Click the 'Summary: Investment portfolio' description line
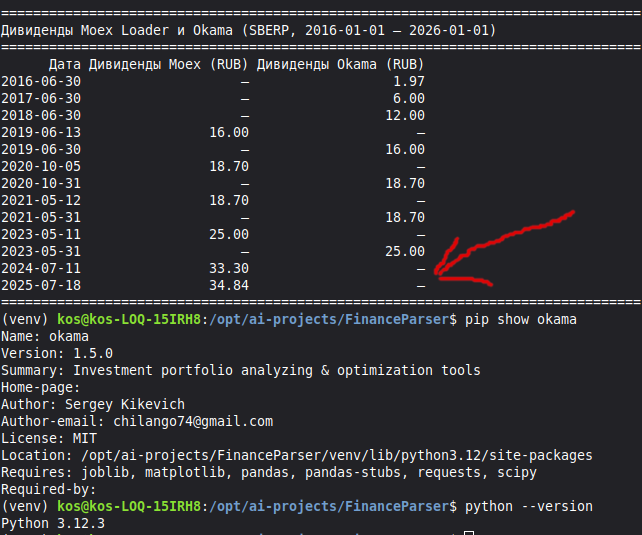The image size is (642, 535). click(240, 370)
